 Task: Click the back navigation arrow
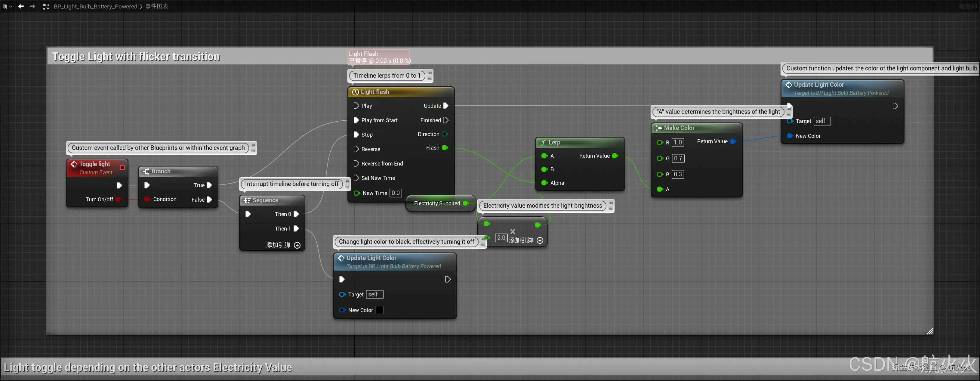[x=21, y=6]
